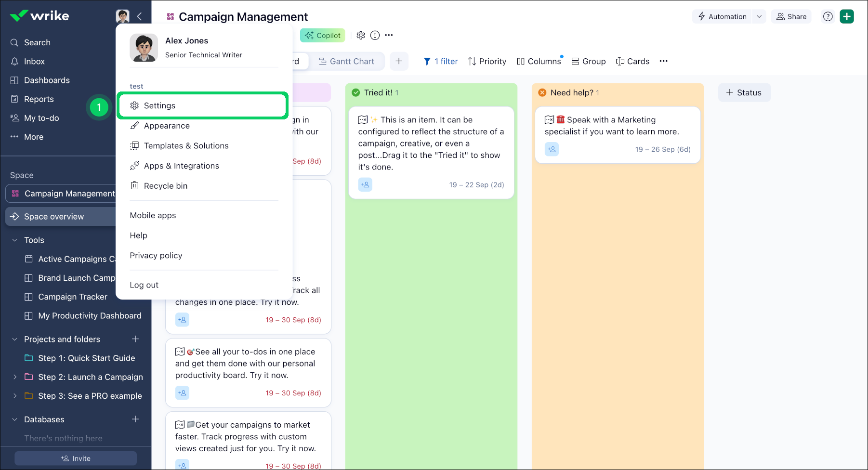Open space settings gear icon in header

[361, 35]
